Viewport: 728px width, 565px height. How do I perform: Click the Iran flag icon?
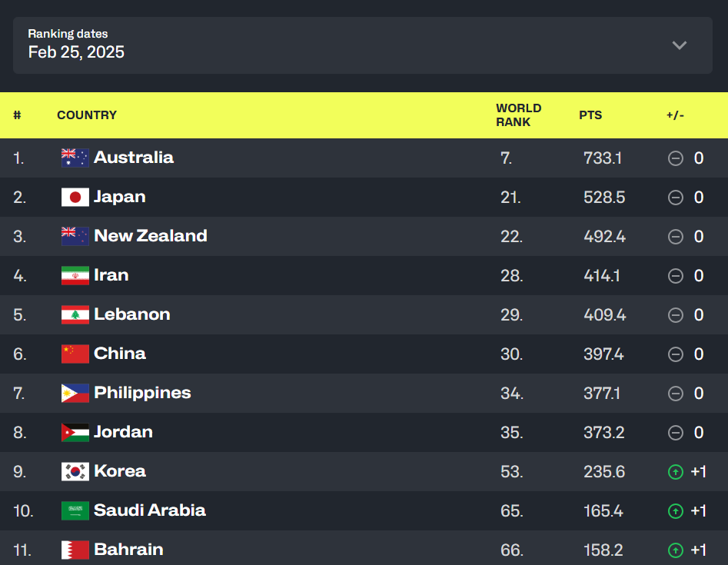coord(75,276)
